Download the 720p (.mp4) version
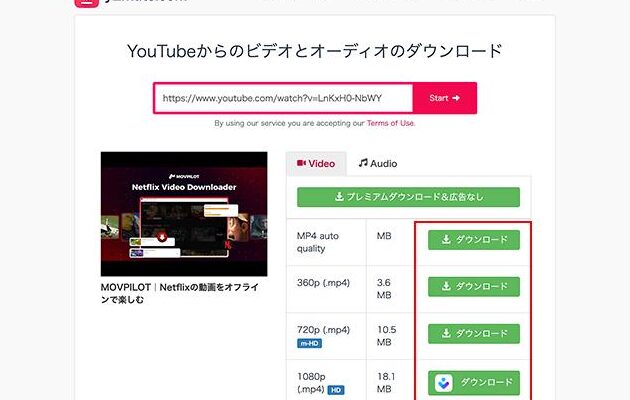The image size is (630, 400). [x=474, y=333]
